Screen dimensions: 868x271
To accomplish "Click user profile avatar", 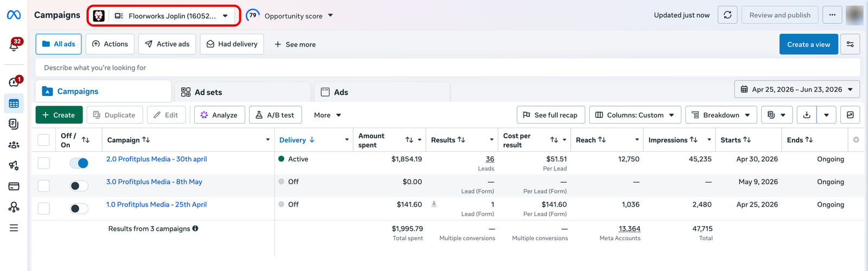I will [854, 15].
